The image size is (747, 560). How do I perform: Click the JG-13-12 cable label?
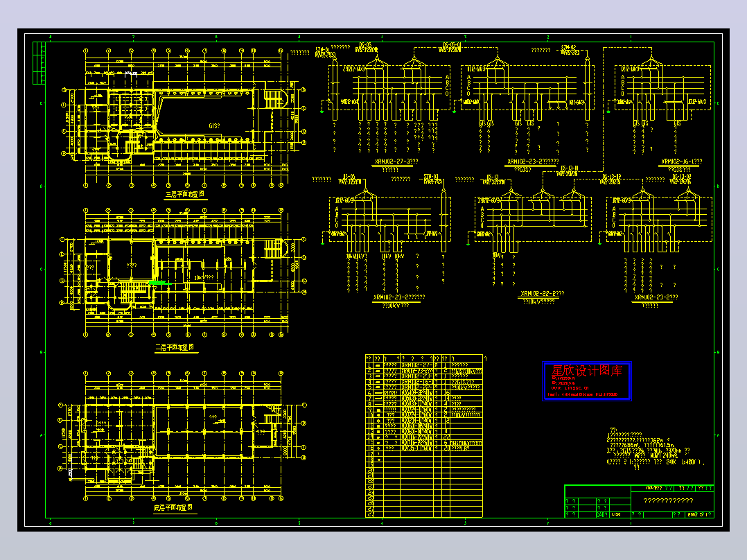point(612,177)
